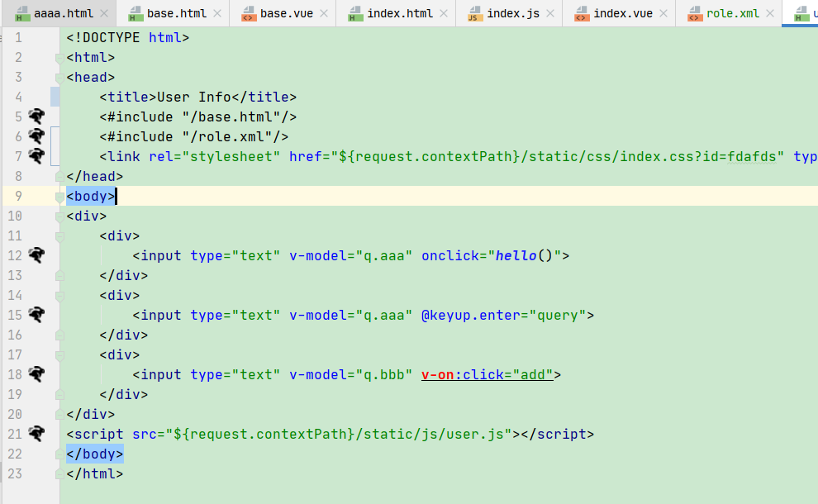Viewport: 818px width, 504px height.
Task: Close the index.html tab
Action: [x=444, y=13]
